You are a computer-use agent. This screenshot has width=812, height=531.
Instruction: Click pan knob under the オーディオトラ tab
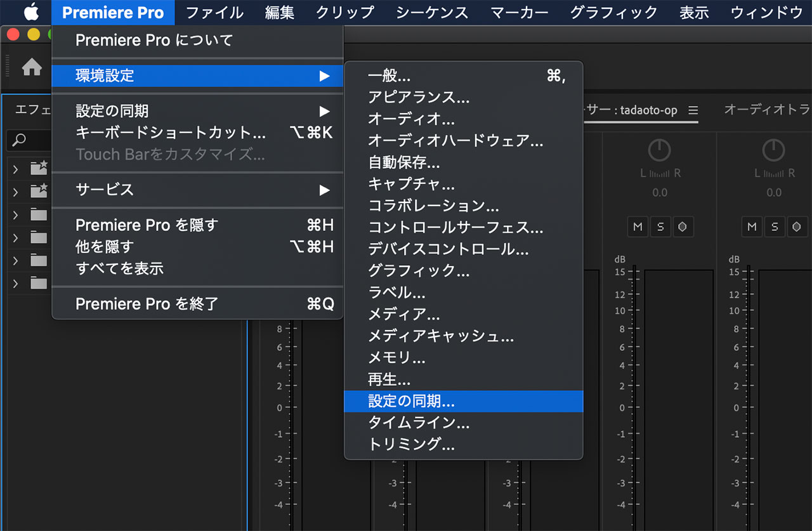tap(774, 150)
